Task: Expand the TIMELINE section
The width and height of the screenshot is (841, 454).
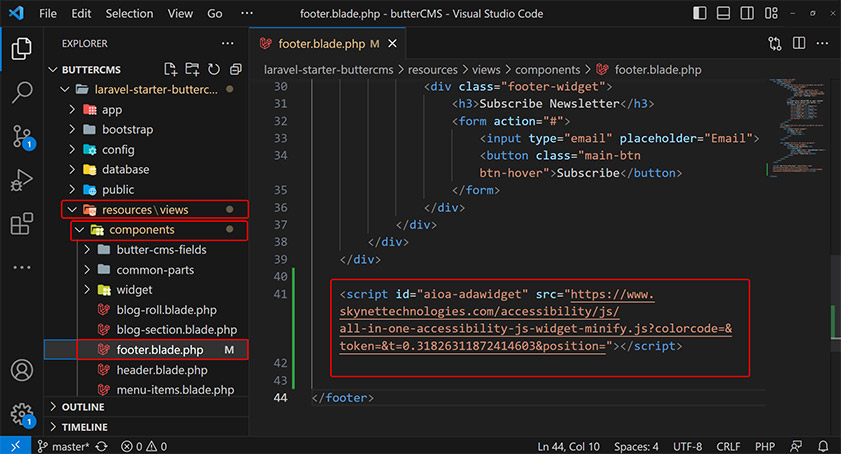Action: (x=84, y=426)
